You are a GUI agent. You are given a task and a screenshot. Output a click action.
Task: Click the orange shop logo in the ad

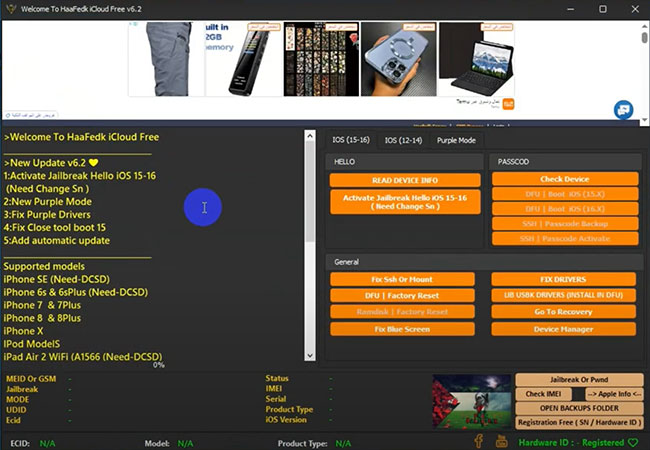pyautogui.click(x=508, y=104)
